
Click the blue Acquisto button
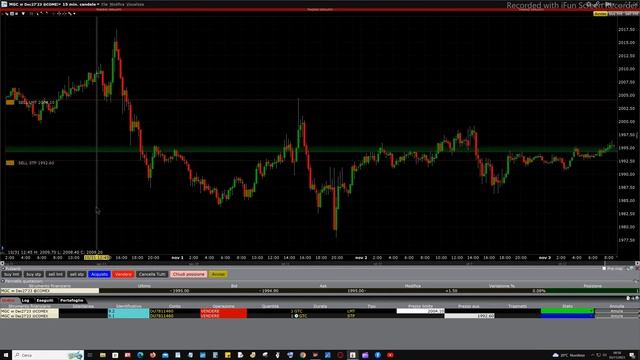pos(99,274)
